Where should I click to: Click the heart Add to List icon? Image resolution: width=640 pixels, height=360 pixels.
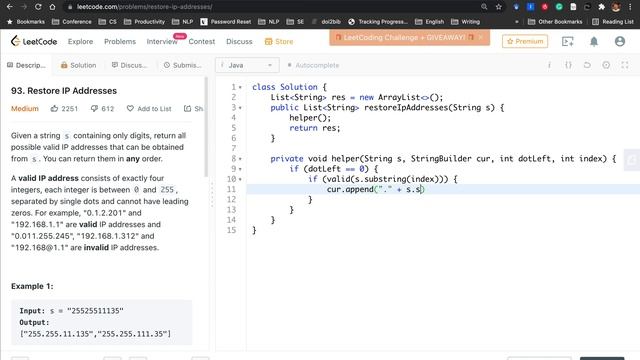pyautogui.click(x=130, y=109)
